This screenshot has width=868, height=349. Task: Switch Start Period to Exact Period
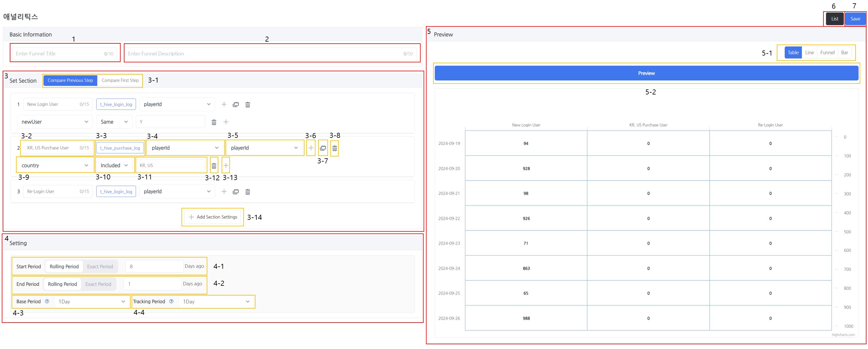coord(100,266)
